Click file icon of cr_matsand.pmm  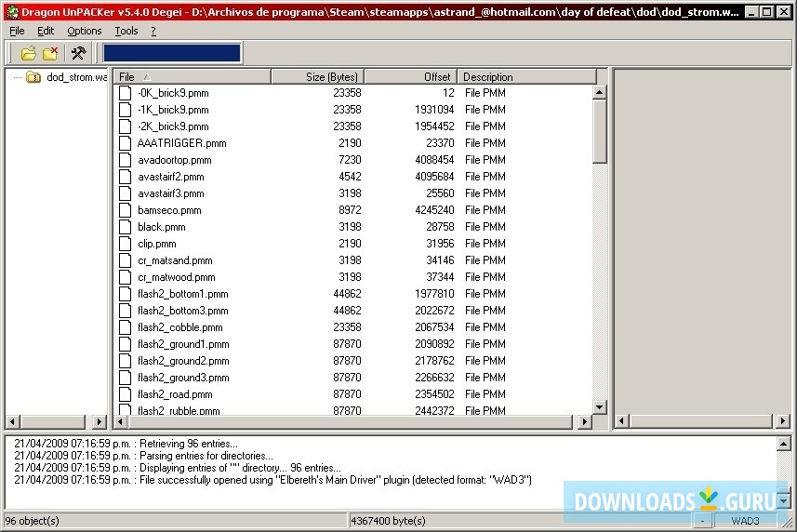(x=125, y=260)
